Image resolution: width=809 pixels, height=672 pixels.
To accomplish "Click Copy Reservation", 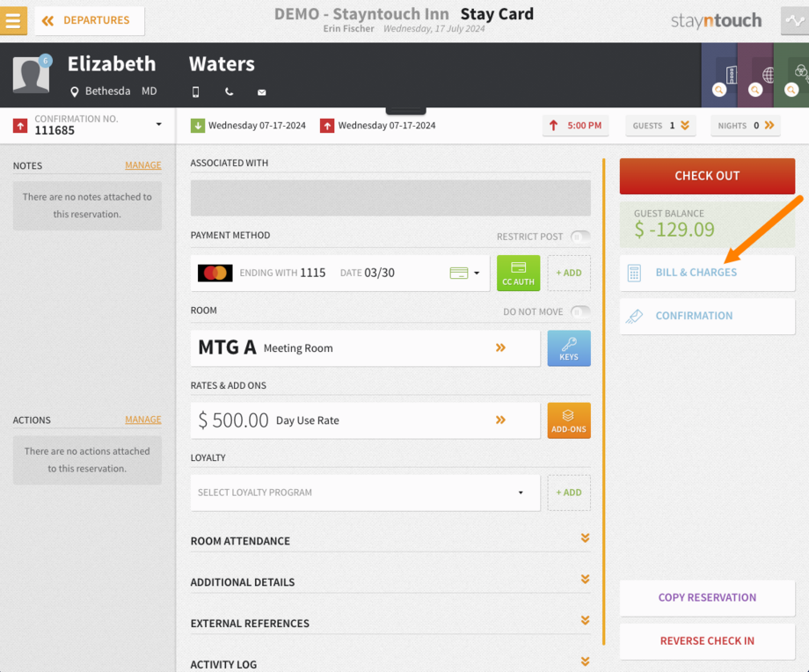I will [x=707, y=598].
